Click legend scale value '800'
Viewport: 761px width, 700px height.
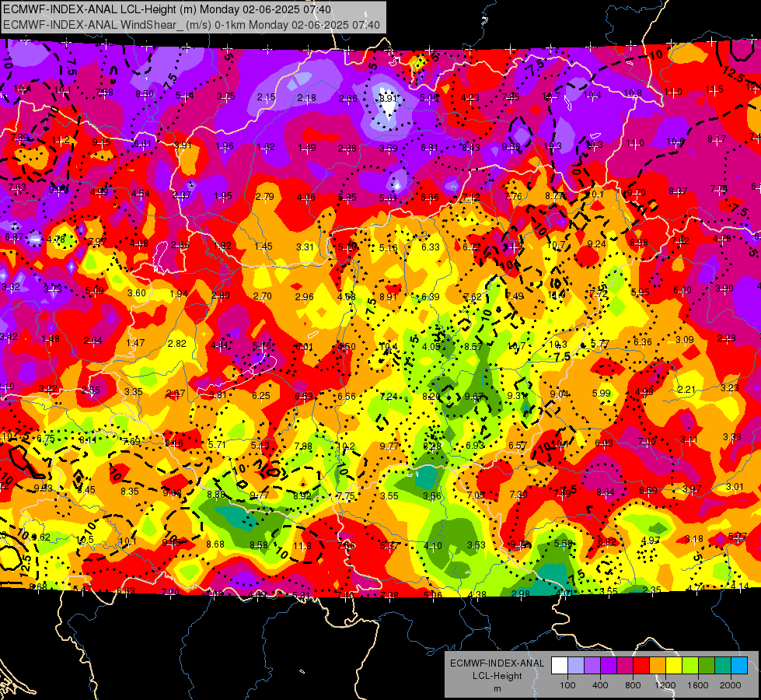633,685
